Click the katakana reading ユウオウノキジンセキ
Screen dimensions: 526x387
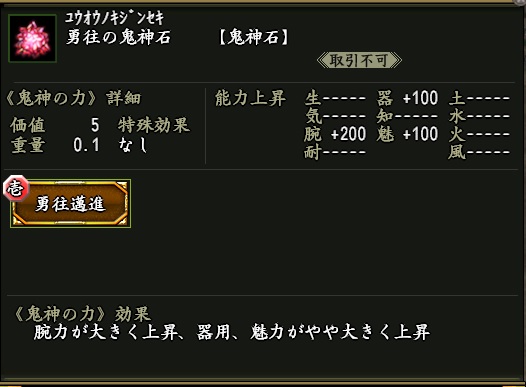coord(114,18)
